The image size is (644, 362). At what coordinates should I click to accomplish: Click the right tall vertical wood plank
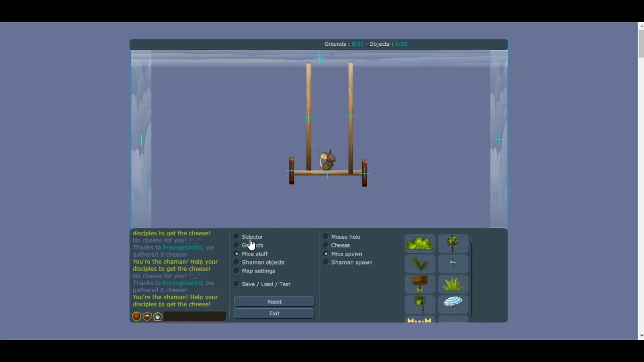point(351,117)
